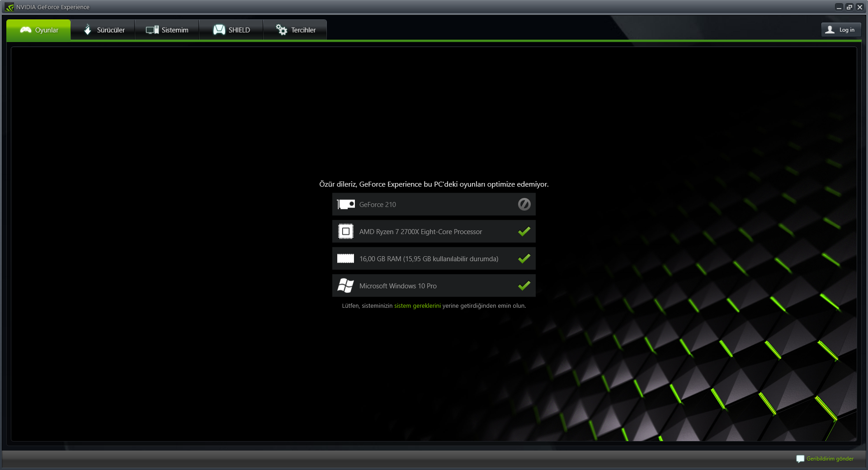Click the Log in button
The image size is (868, 470).
(841, 30)
